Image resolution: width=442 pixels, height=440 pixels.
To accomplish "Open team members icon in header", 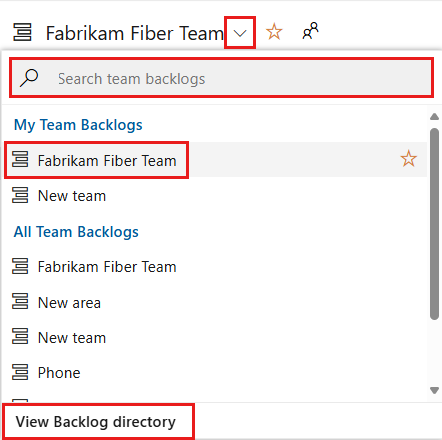I will 310,31.
